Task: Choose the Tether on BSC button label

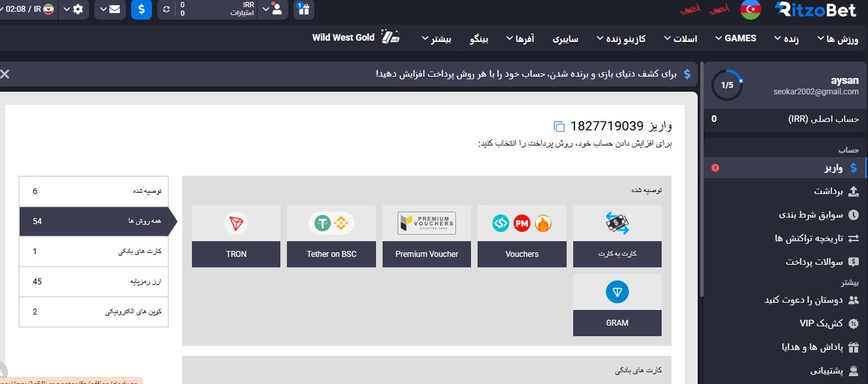Action: 331,254
